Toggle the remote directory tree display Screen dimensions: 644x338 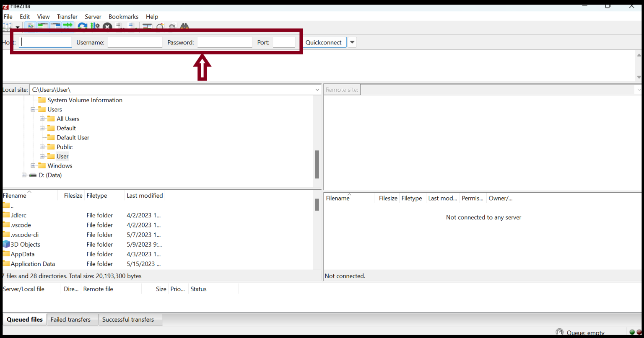pyautogui.click(x=55, y=26)
